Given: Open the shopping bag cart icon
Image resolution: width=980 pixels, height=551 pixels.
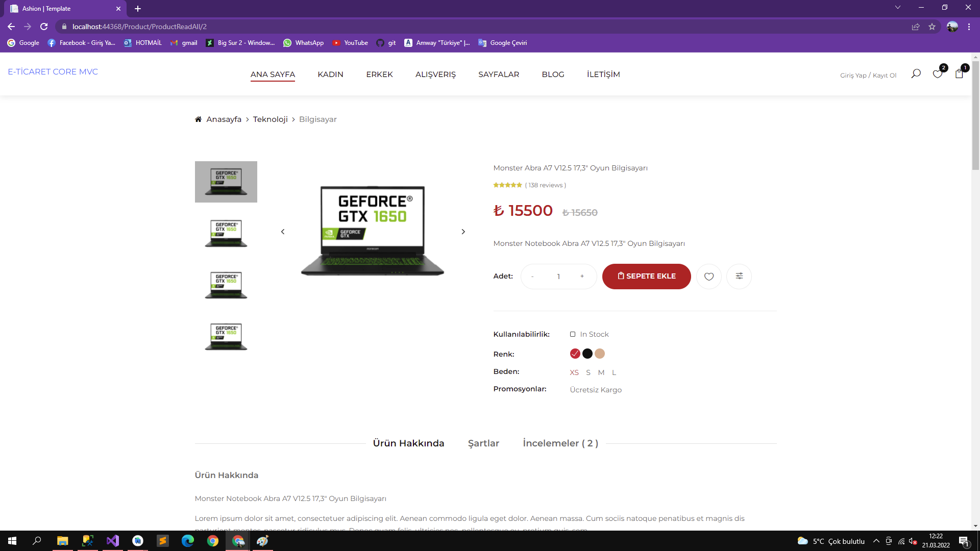Looking at the screenshot, I should pyautogui.click(x=959, y=74).
